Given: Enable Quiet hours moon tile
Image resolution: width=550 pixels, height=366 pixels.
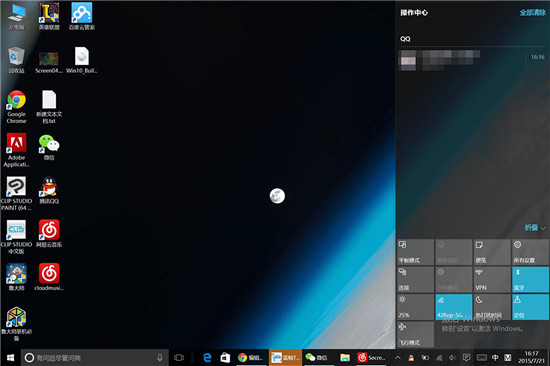Looking at the screenshot, I should 492,307.
